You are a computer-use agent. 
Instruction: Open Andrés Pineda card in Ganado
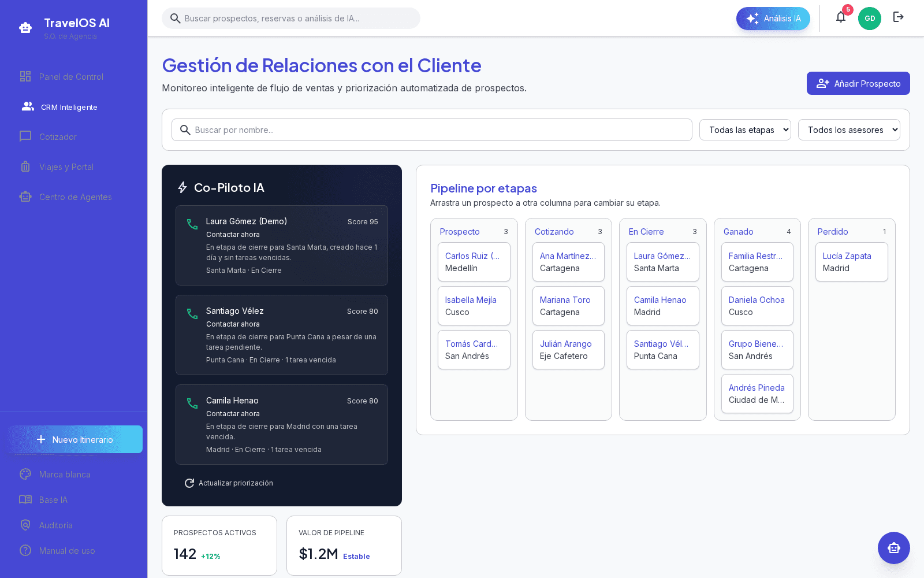coord(757,394)
